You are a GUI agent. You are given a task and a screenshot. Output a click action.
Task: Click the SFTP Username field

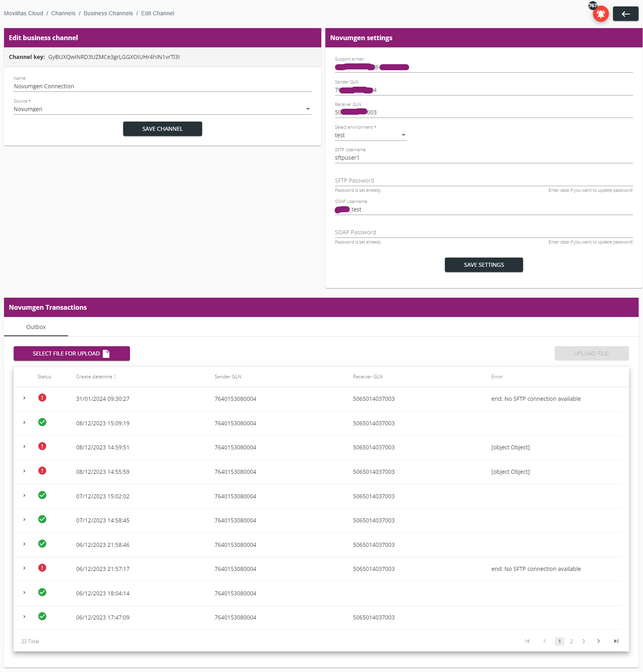[x=484, y=158]
